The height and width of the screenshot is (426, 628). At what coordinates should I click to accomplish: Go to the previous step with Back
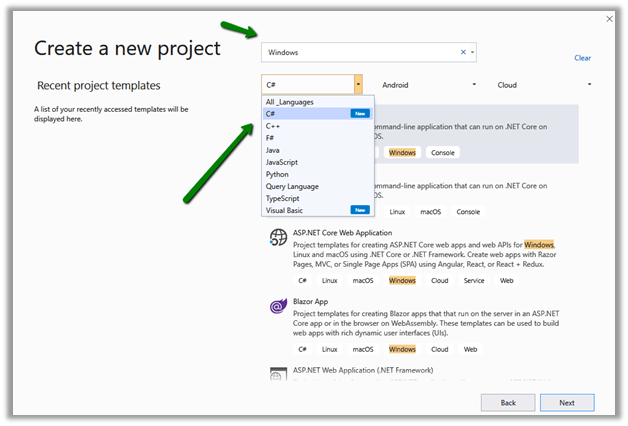point(508,403)
